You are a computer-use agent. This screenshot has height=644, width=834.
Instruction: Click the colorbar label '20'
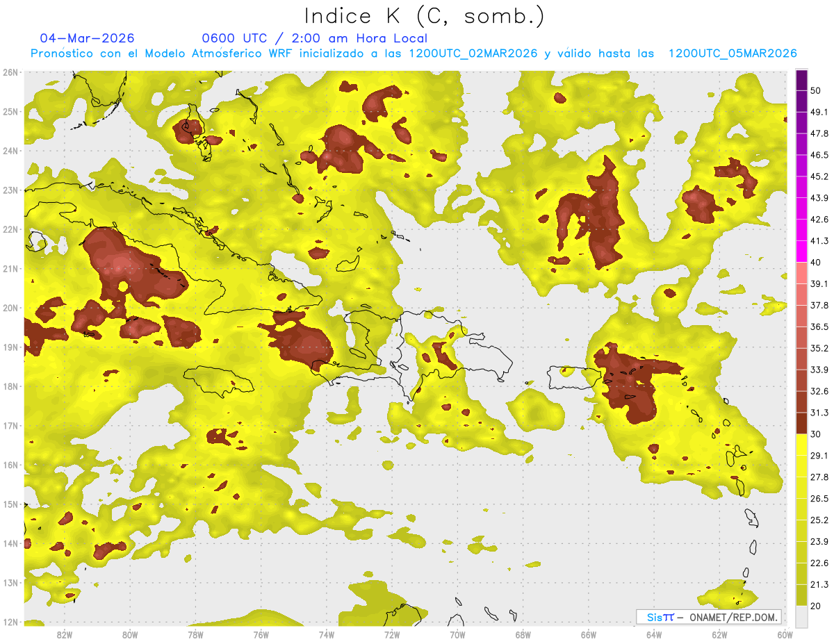click(816, 606)
